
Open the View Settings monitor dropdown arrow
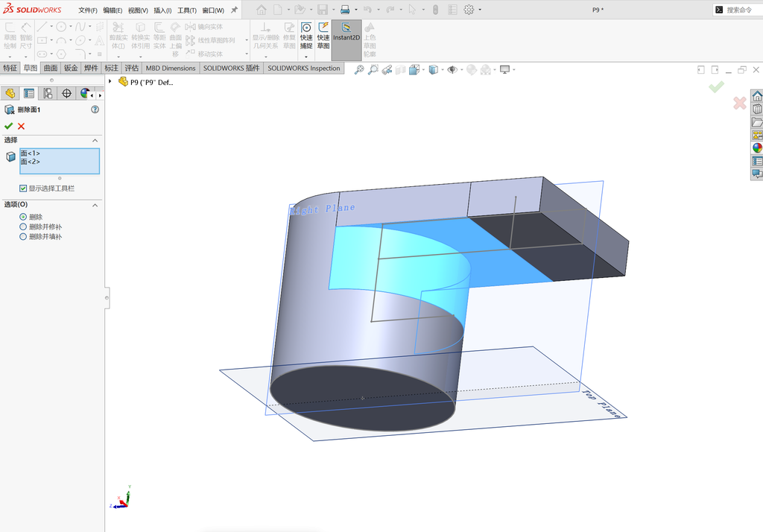514,70
